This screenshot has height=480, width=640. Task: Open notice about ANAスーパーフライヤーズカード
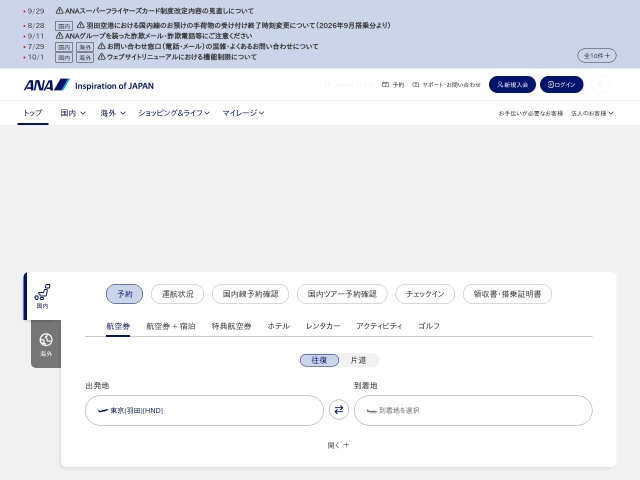(155, 11)
